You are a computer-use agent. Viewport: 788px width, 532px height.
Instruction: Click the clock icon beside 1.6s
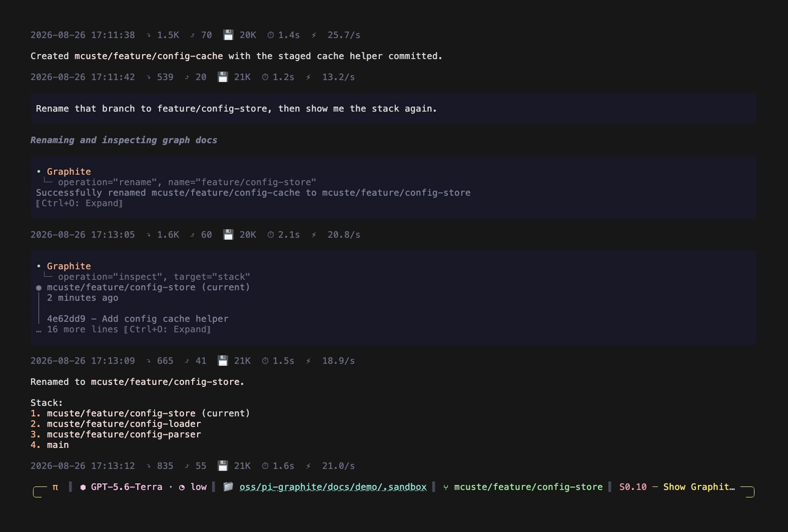pos(265,465)
